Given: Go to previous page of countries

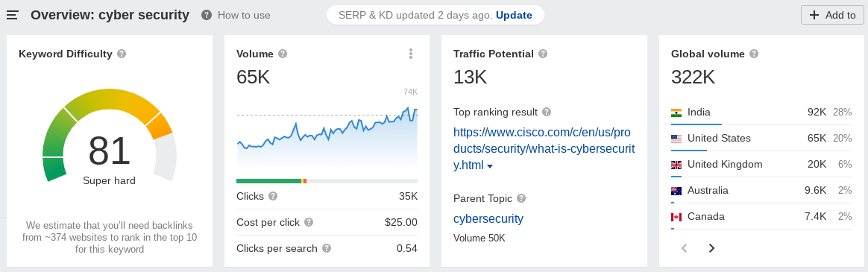Looking at the screenshot, I should [x=685, y=248].
